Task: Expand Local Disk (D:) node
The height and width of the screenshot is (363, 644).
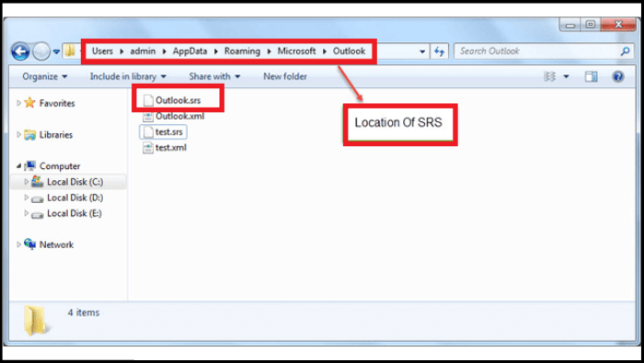Action: click(27, 198)
